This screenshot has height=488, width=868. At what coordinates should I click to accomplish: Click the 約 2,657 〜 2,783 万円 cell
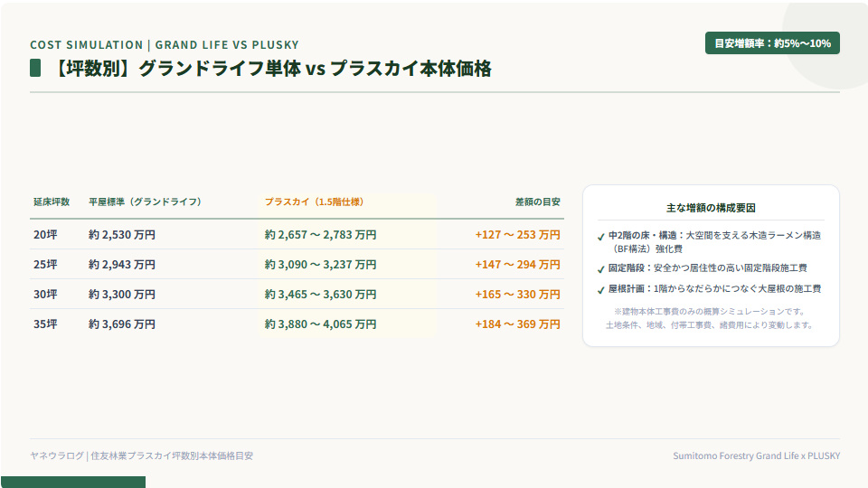pos(320,235)
